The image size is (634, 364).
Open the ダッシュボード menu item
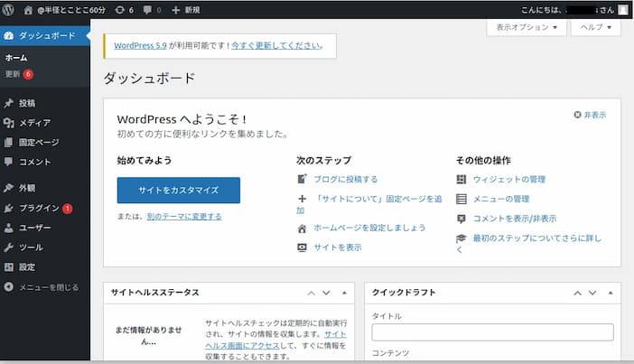click(45, 35)
